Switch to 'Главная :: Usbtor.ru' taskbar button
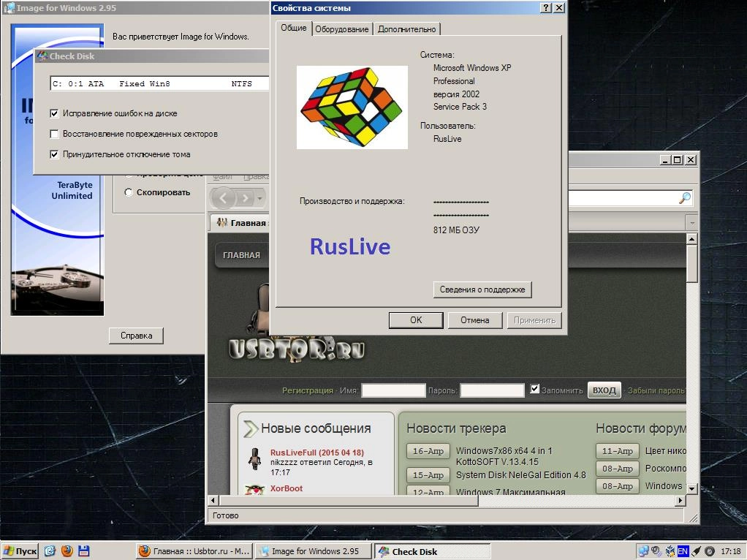747x560 pixels. pos(194,551)
